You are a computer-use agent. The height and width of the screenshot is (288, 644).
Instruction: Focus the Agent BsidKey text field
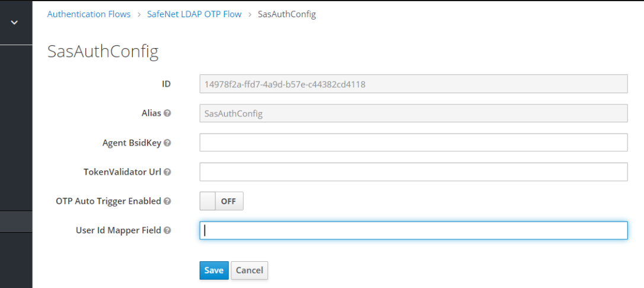(x=413, y=143)
